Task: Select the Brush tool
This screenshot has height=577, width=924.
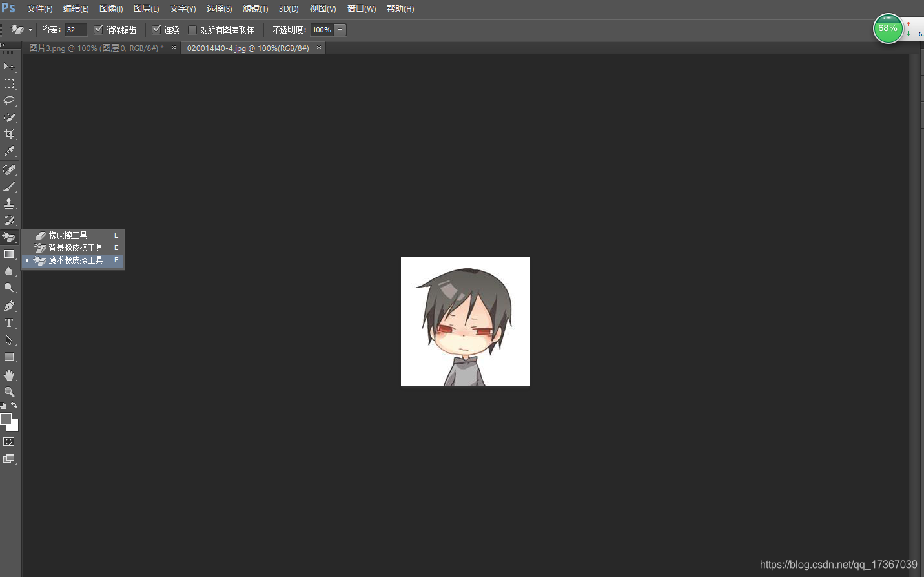Action: tap(9, 186)
